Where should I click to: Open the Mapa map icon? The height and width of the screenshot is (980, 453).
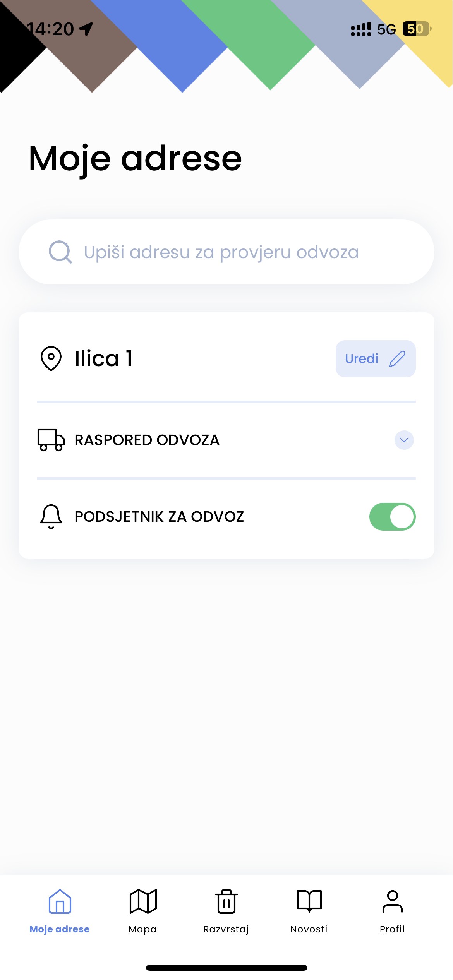point(143,901)
